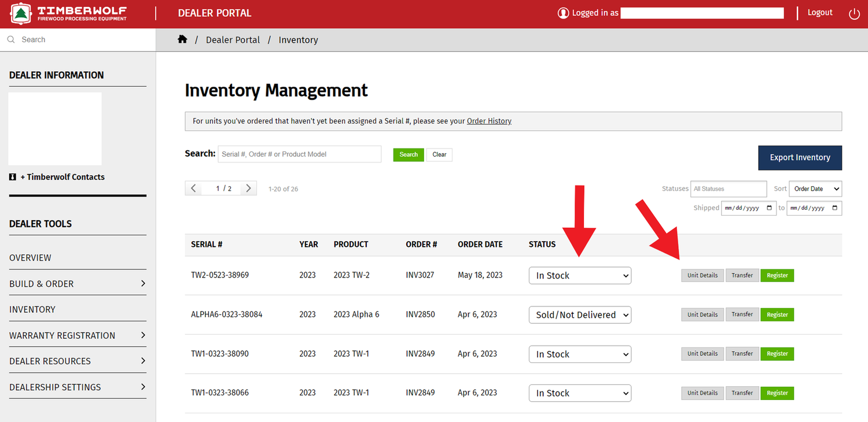Image resolution: width=868 pixels, height=422 pixels.
Task: Open Unit Details for TW1-0323-38066
Action: pos(703,393)
